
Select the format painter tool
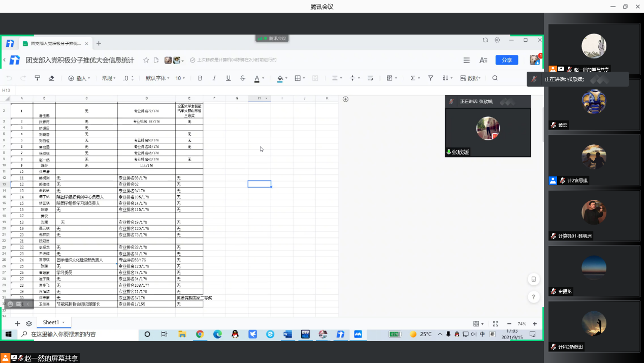(x=37, y=78)
